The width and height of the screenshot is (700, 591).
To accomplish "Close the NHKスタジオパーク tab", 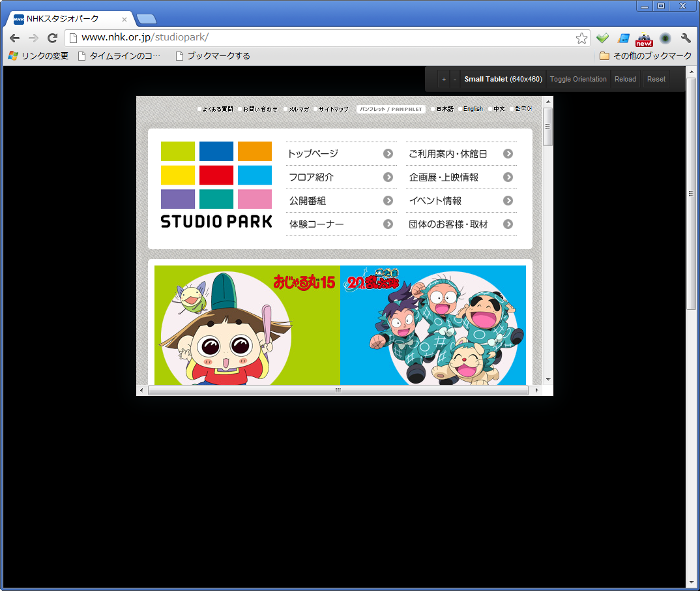I will pos(124,20).
